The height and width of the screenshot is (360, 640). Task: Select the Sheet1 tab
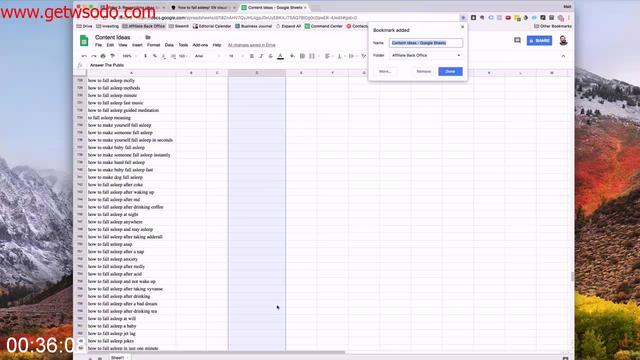[x=118, y=358]
